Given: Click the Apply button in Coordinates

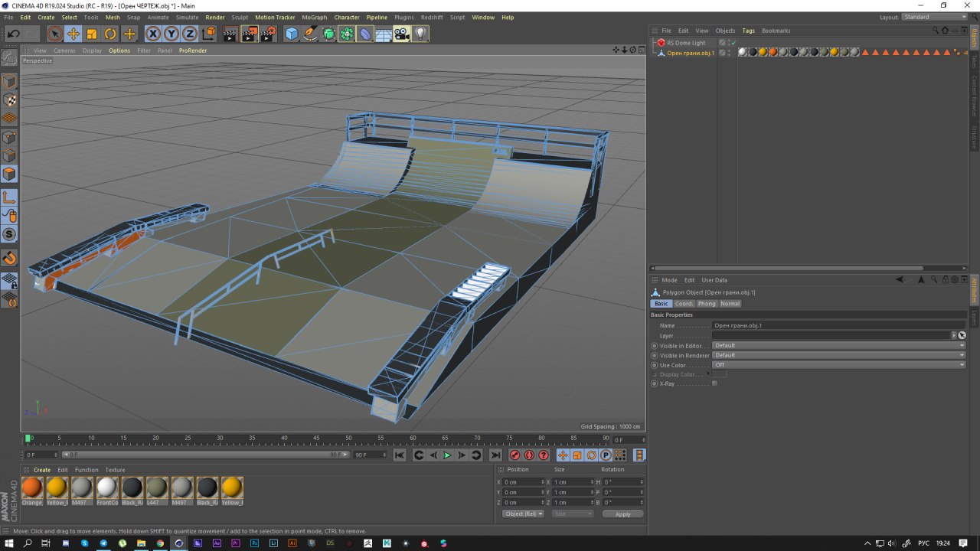Looking at the screenshot, I should pyautogui.click(x=622, y=514).
